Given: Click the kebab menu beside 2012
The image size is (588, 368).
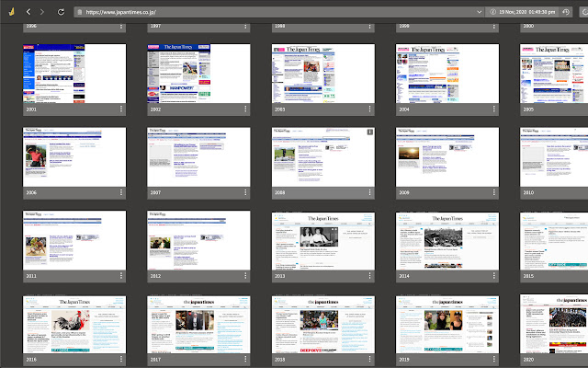Looking at the screenshot, I should [245, 276].
